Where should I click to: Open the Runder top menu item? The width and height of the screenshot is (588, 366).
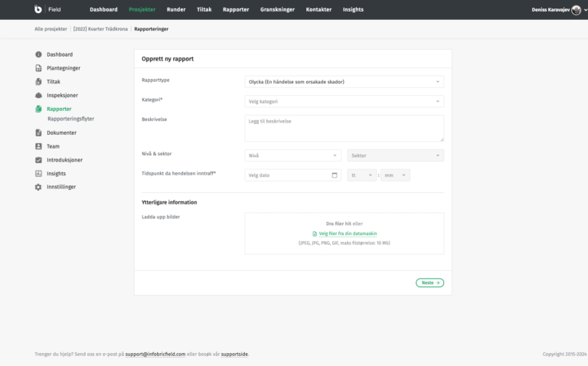pyautogui.click(x=176, y=9)
